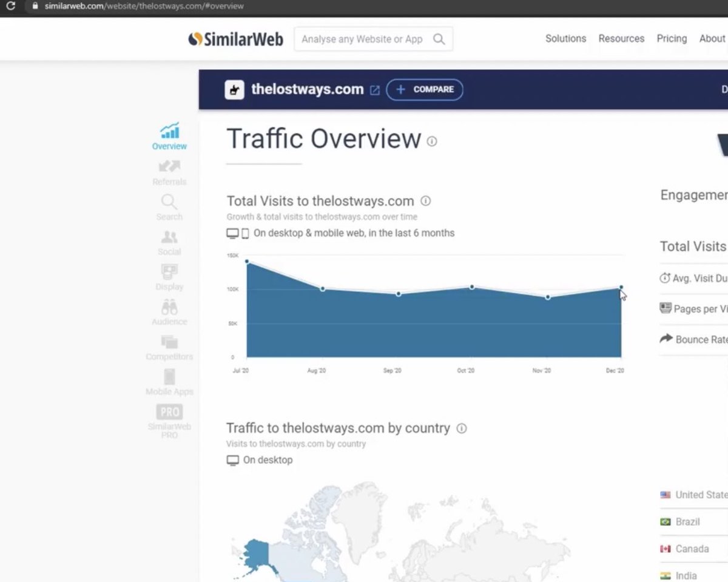Click 'Visits to thelostways.com by country' subtitle
The image size is (728, 582).
point(296,444)
